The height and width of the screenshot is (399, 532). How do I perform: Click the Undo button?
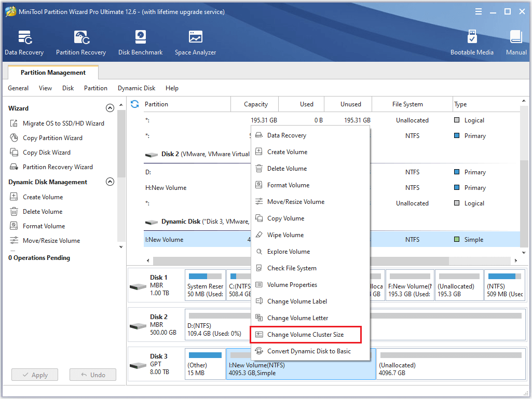click(x=93, y=375)
